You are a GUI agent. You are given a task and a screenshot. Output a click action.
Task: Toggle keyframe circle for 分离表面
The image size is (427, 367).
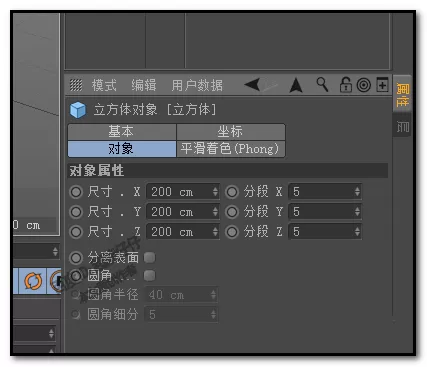[x=76, y=258]
